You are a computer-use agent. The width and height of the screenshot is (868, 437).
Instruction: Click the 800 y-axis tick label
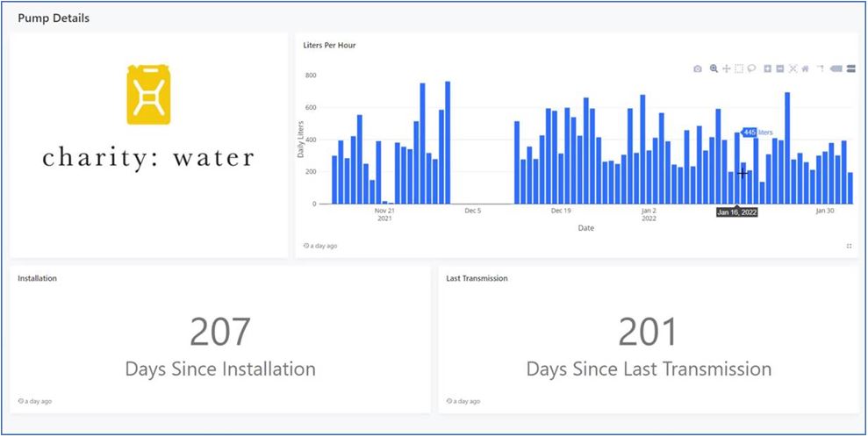[x=310, y=75]
